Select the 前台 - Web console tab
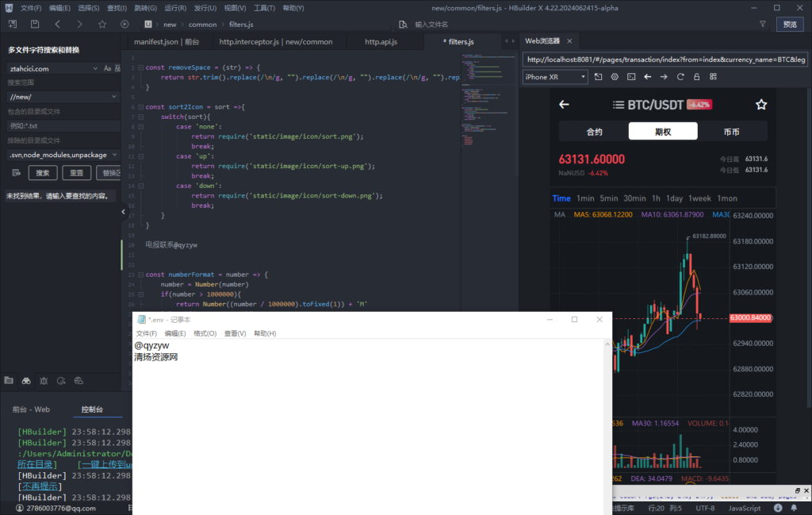Viewport: 812px width, 515px height. coord(31,409)
